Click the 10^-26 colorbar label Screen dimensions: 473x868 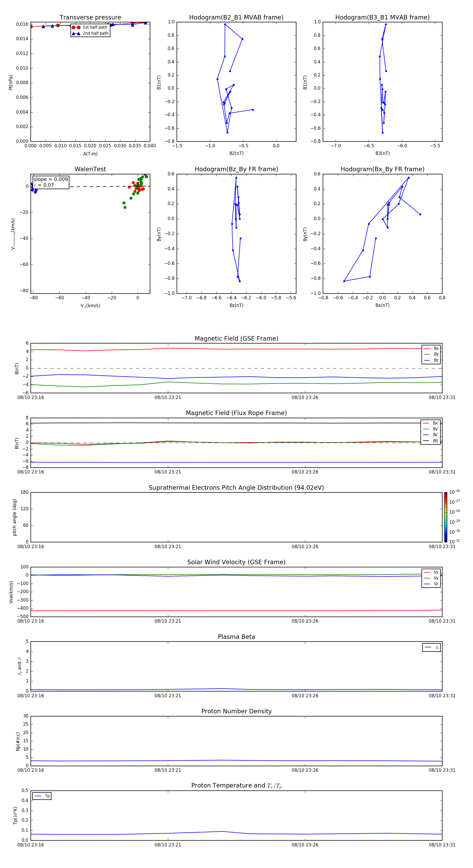click(455, 492)
